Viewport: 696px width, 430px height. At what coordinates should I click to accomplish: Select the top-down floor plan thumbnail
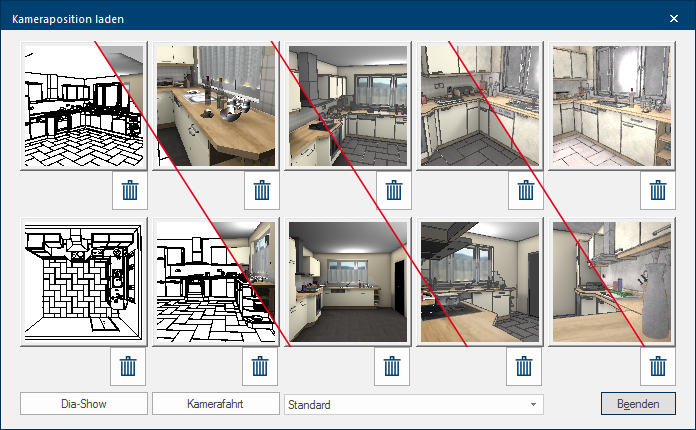click(83, 283)
